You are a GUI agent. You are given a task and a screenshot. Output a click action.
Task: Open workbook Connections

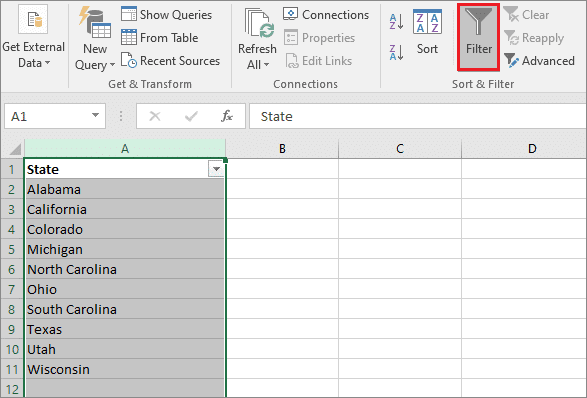326,15
